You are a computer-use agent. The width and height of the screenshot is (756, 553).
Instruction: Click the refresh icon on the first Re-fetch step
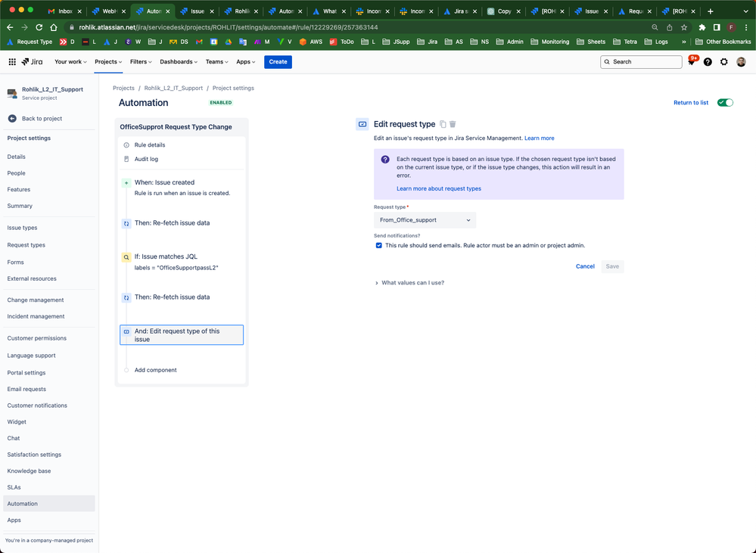[x=126, y=223]
